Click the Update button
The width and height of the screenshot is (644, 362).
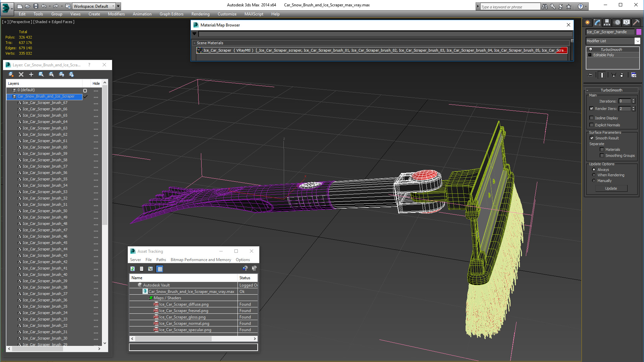(x=611, y=188)
